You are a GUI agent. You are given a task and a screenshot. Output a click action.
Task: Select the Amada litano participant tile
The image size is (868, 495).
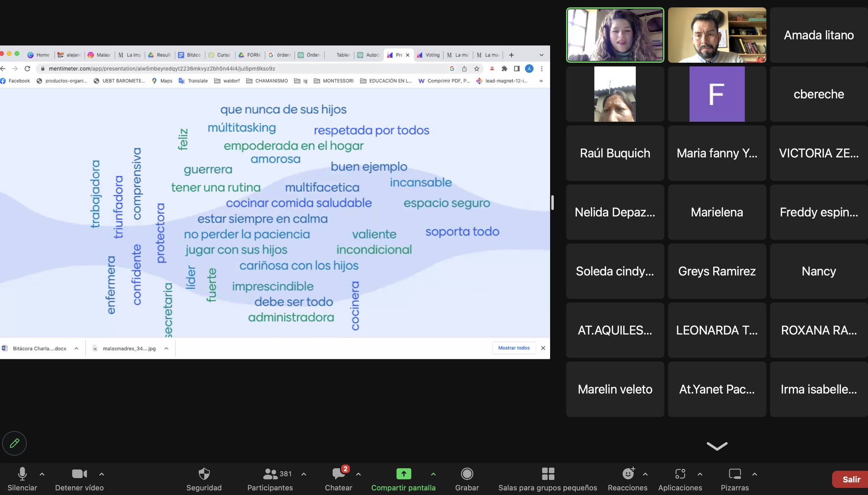click(818, 35)
